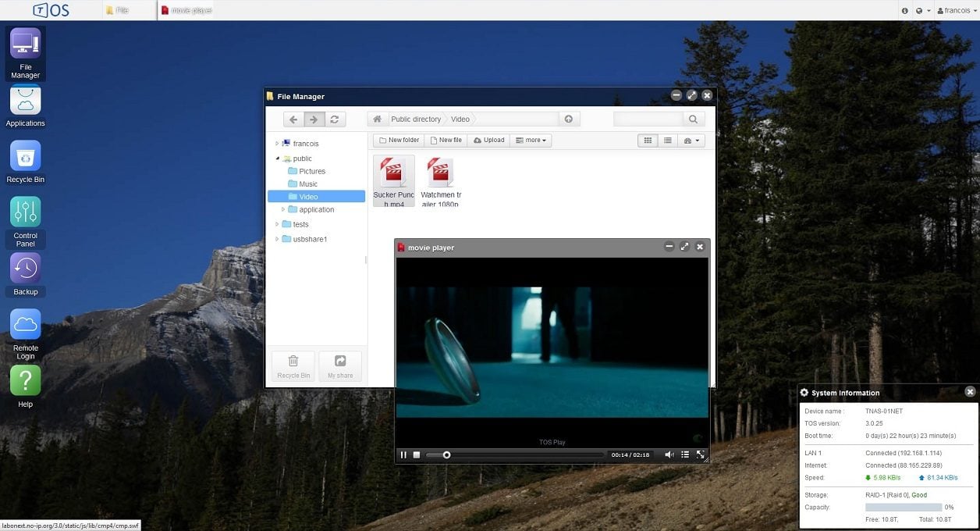The height and width of the screenshot is (531, 980).
Task: Select the Music folder in the tree
Action: coord(308,184)
